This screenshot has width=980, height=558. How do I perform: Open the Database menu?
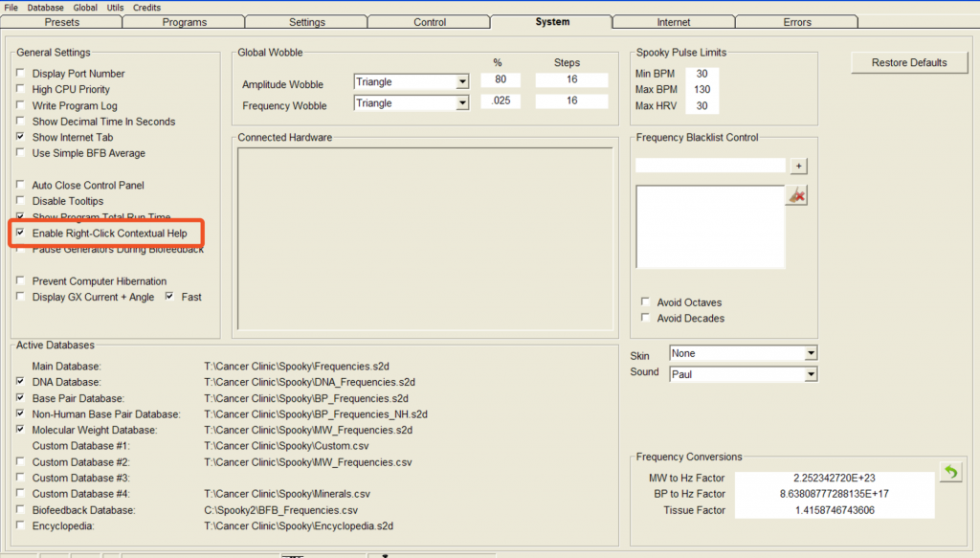[x=46, y=7]
